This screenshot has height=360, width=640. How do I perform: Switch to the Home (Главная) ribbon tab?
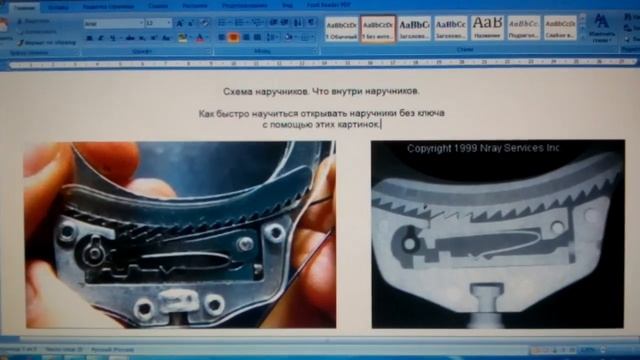(24, 7)
